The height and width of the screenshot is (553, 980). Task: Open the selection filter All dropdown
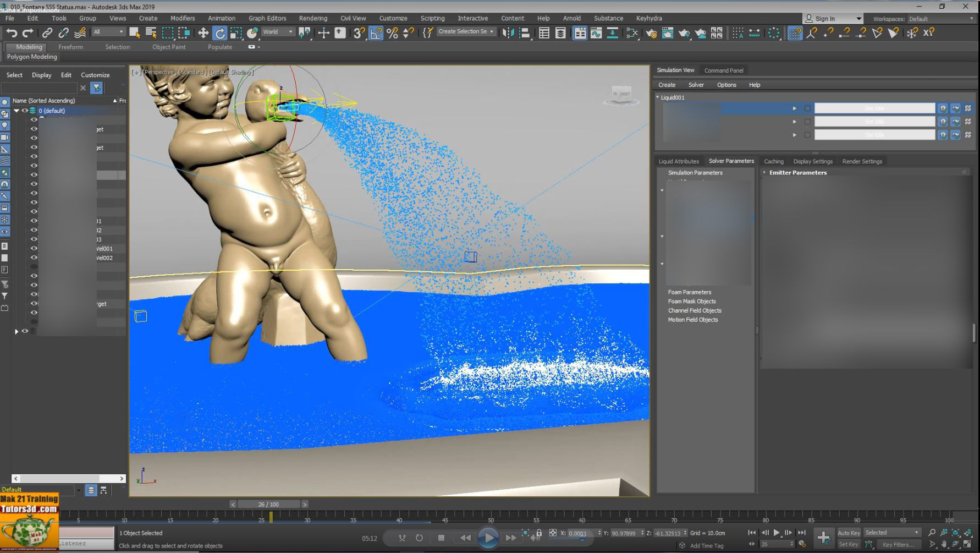(108, 32)
